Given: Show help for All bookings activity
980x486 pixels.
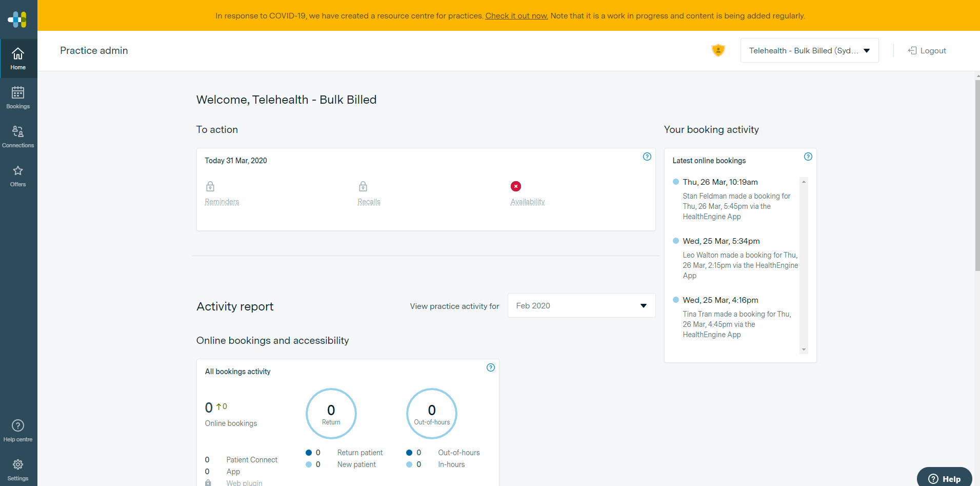Looking at the screenshot, I should coord(490,367).
